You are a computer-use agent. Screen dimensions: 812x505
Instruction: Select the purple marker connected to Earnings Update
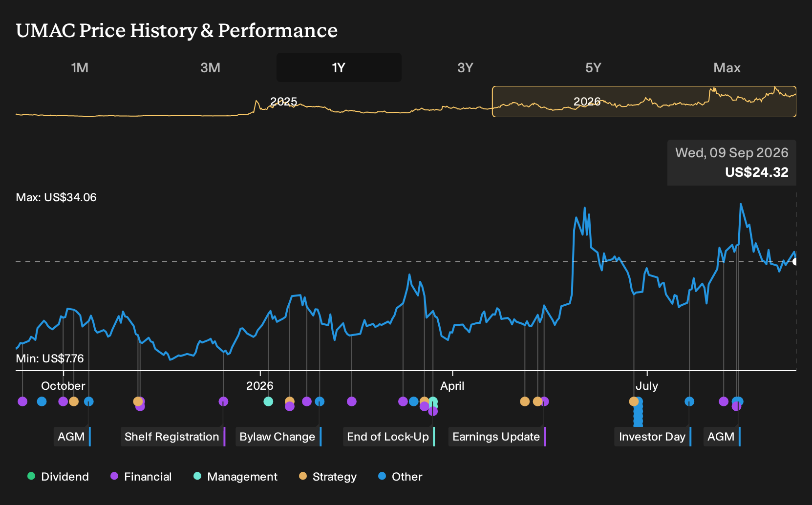point(545,401)
